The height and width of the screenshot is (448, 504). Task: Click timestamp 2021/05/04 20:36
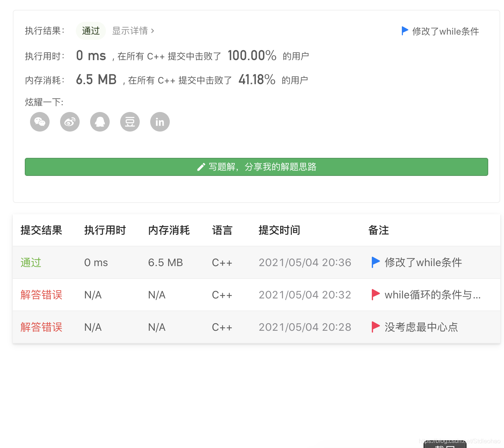(305, 262)
